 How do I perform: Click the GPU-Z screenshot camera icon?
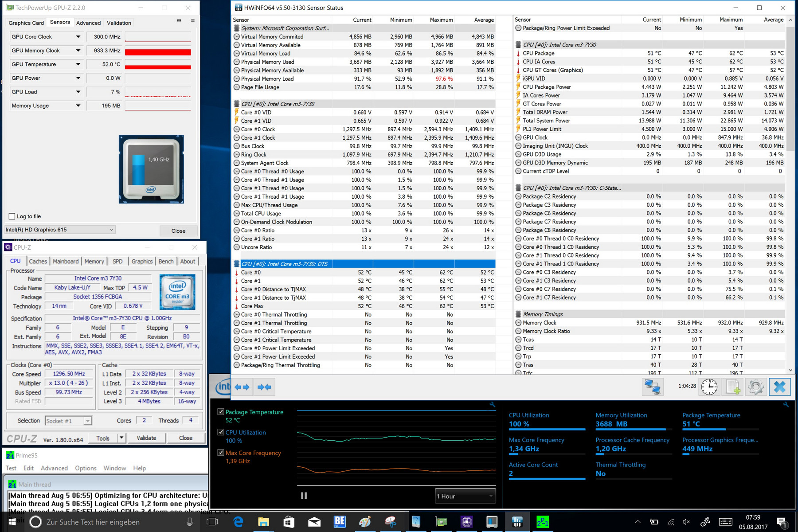click(x=179, y=20)
